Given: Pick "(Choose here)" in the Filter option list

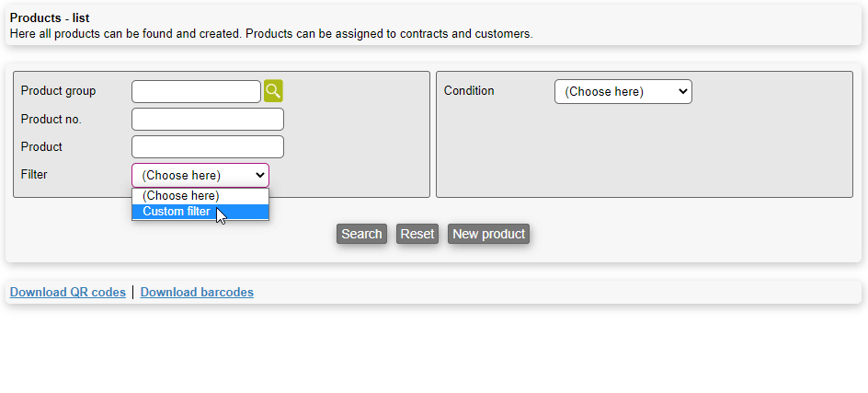Looking at the screenshot, I should 200,196.
